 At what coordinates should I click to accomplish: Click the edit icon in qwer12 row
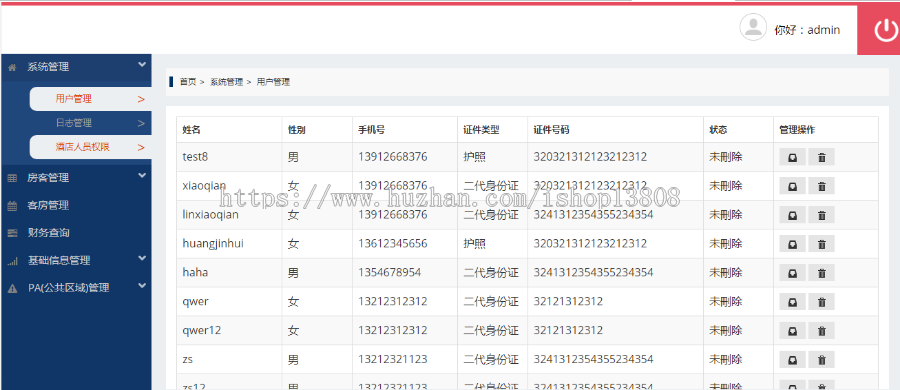click(x=792, y=330)
